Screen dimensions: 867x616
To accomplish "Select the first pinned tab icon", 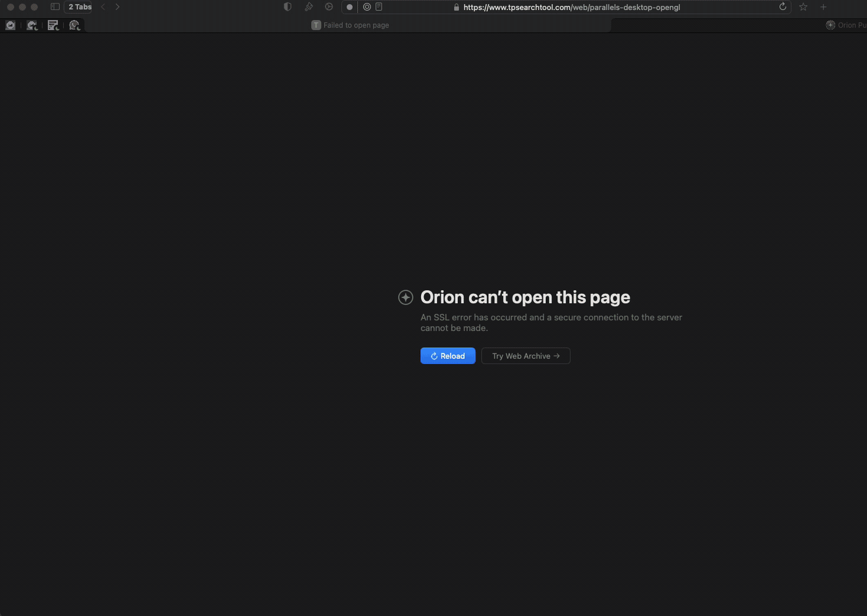I will [x=11, y=25].
